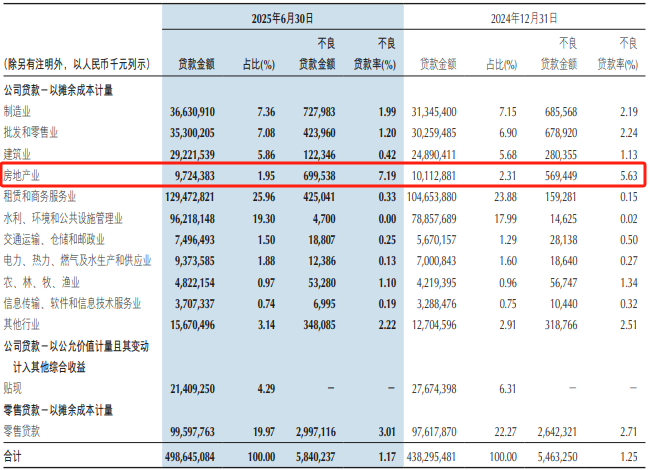Click the 建筑业 row label
Viewport: 650px width, 470px height.
point(20,153)
